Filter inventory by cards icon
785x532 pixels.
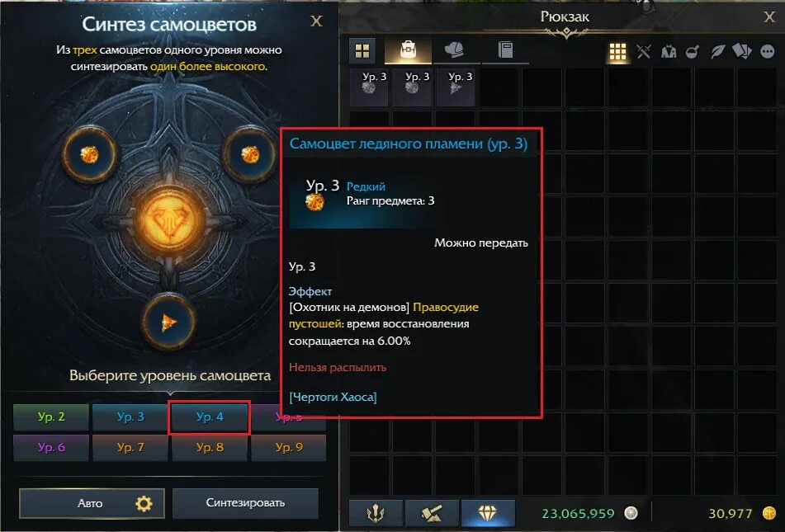point(742,51)
